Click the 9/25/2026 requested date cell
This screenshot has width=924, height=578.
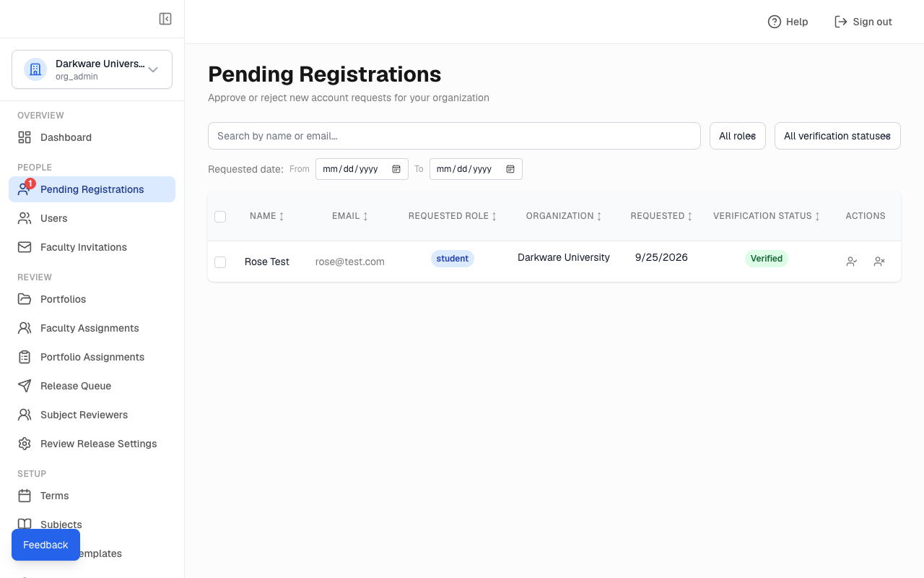click(x=661, y=257)
